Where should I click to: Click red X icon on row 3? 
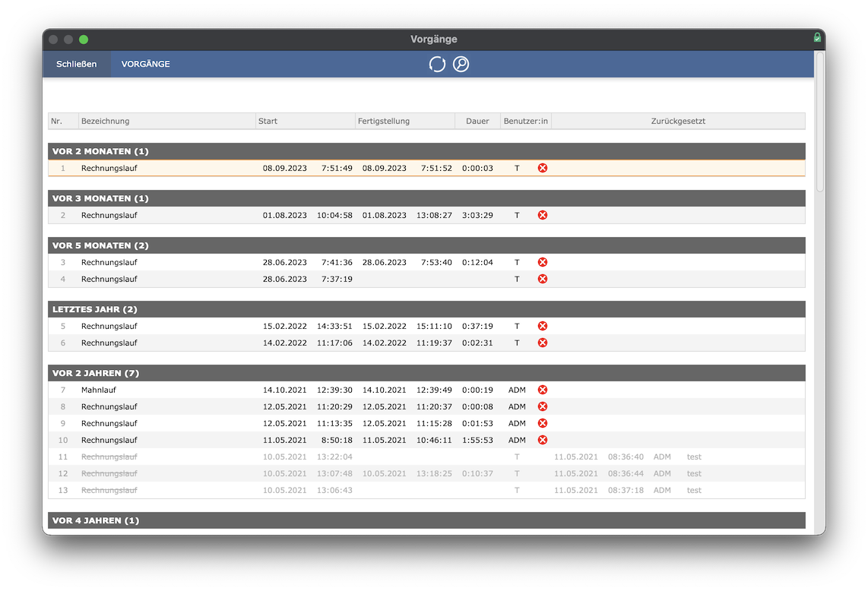pos(543,262)
